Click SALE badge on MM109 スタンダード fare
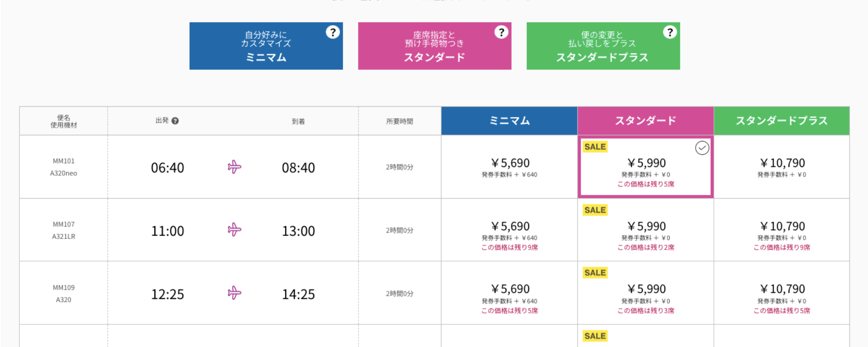This screenshot has width=868, height=347. (595, 273)
